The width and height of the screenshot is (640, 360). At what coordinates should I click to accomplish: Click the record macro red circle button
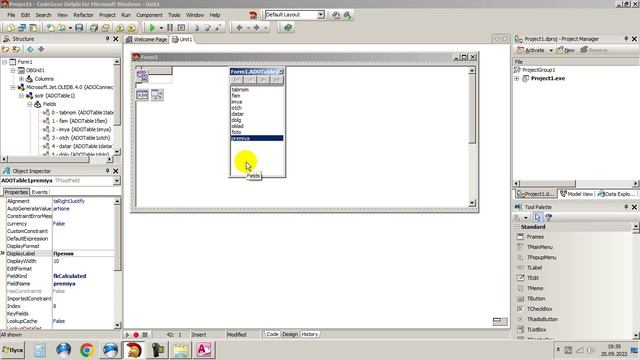pyautogui.click(x=136, y=335)
